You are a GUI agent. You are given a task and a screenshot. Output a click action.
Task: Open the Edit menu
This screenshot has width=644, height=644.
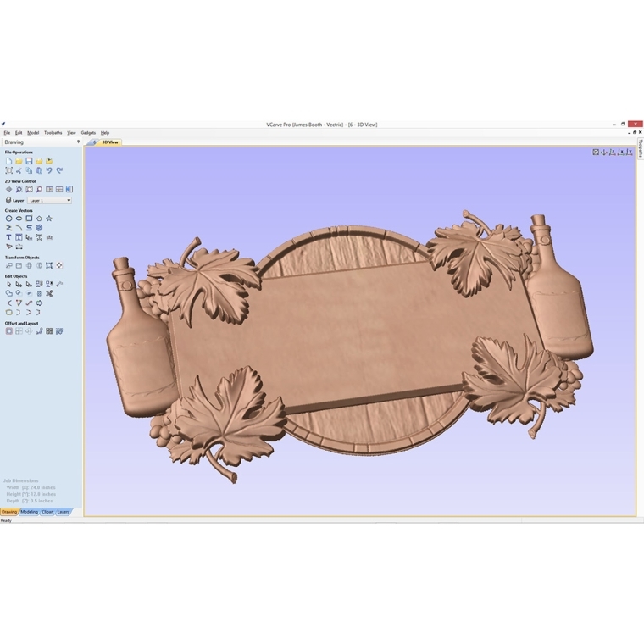pos(19,133)
